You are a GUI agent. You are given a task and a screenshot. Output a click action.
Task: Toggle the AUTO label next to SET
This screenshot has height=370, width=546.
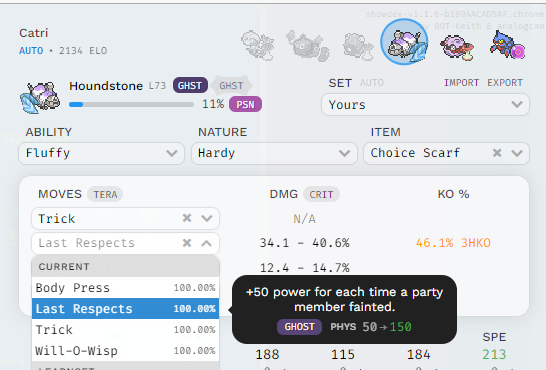(x=372, y=83)
